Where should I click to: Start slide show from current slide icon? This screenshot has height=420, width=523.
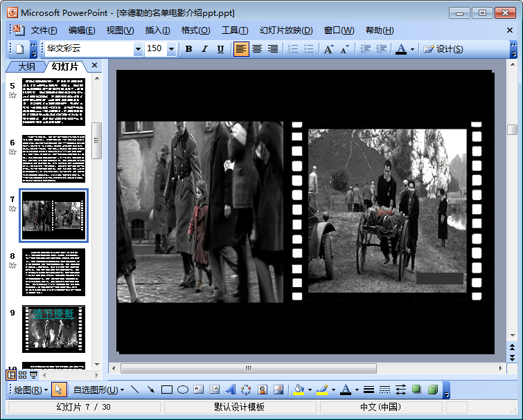pos(34,375)
